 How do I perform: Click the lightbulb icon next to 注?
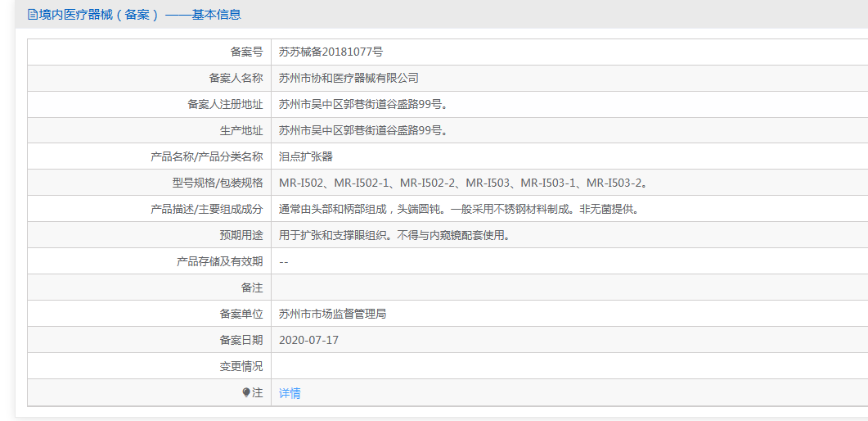(246, 393)
